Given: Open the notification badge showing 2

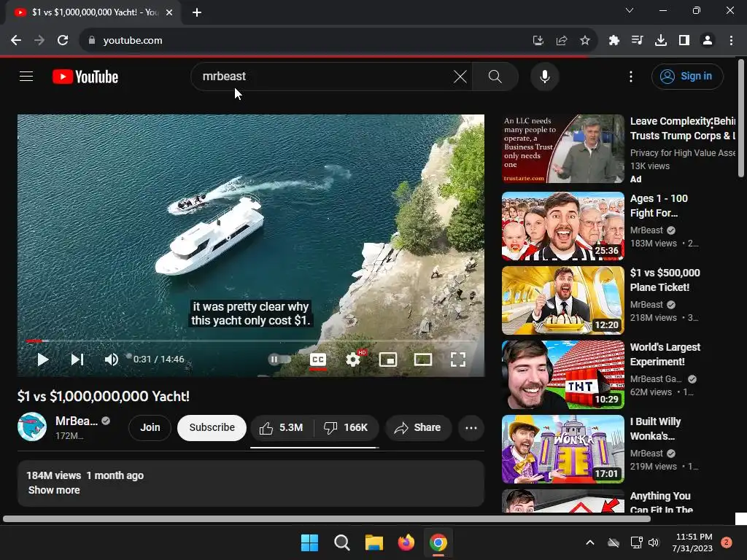Looking at the screenshot, I should [726, 542].
